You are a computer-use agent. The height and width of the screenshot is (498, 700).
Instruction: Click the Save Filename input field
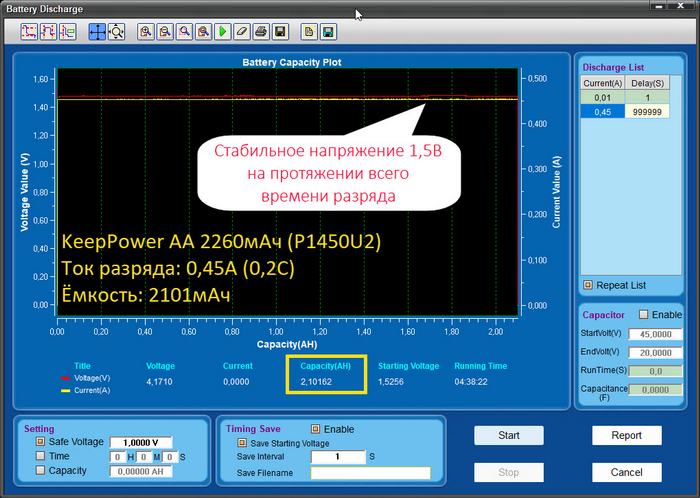[x=370, y=473]
